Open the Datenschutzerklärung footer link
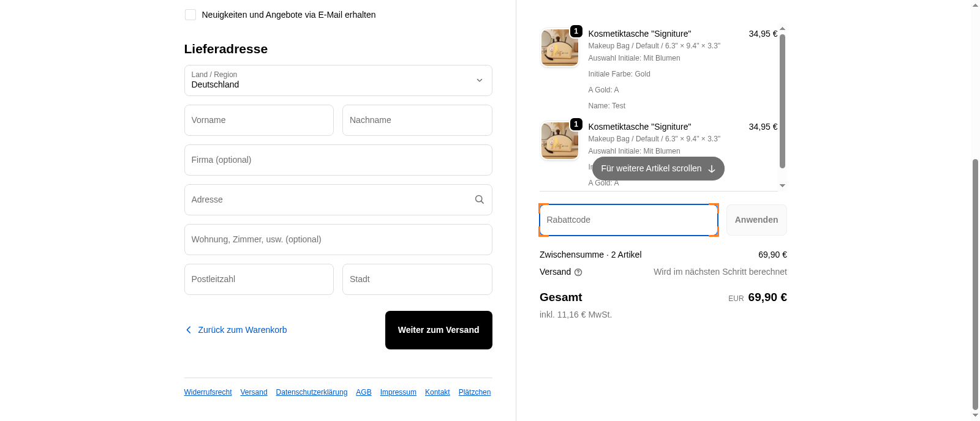980x421 pixels. (x=311, y=392)
